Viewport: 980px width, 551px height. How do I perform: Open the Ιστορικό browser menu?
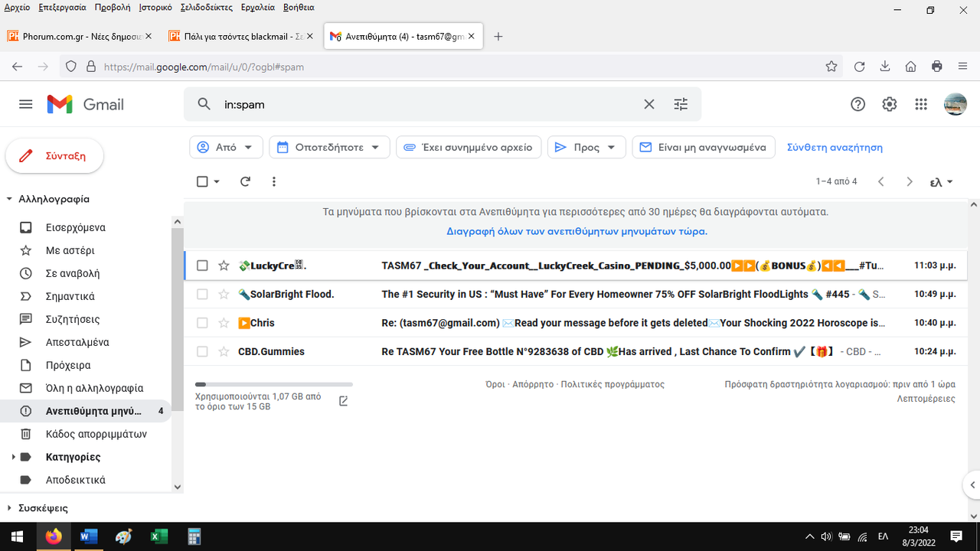pyautogui.click(x=155, y=7)
